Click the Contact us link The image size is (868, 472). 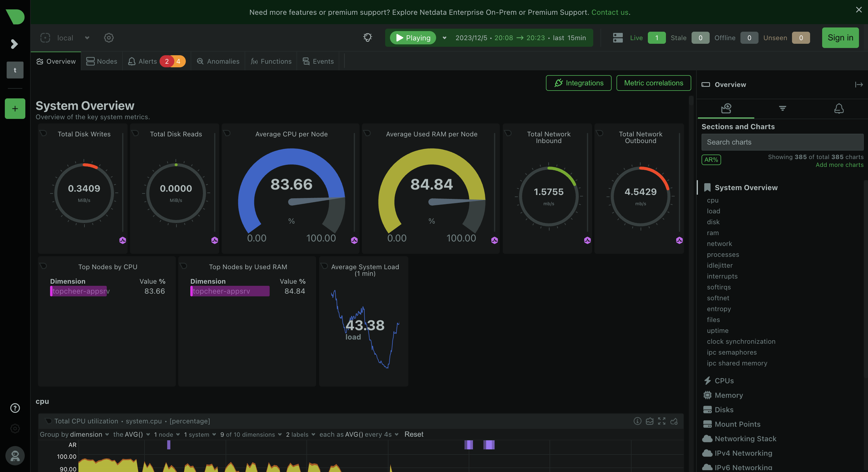tap(610, 12)
